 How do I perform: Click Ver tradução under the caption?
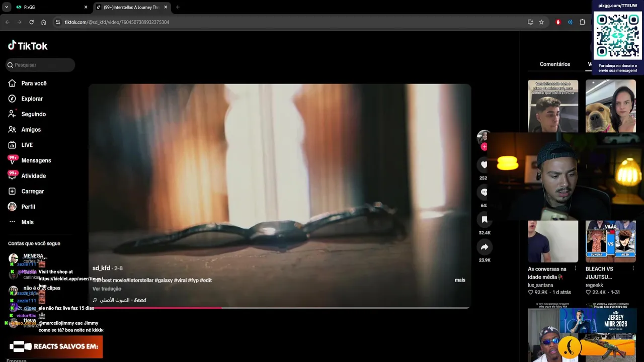point(107,289)
